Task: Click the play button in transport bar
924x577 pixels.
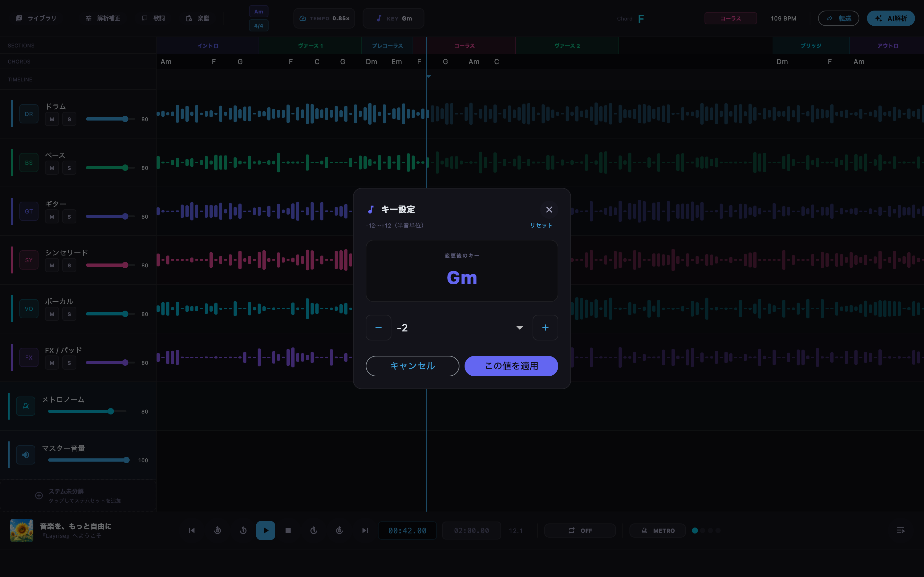Action: coord(265,531)
